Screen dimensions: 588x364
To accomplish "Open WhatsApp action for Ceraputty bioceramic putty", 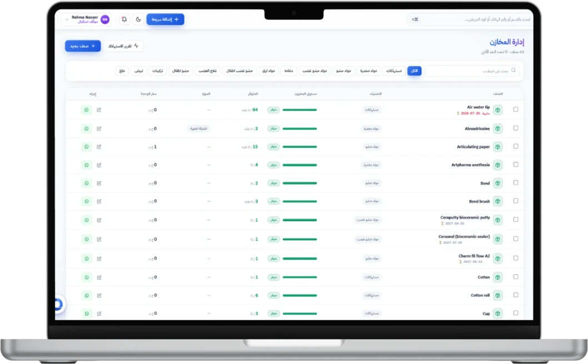I will click(x=87, y=220).
